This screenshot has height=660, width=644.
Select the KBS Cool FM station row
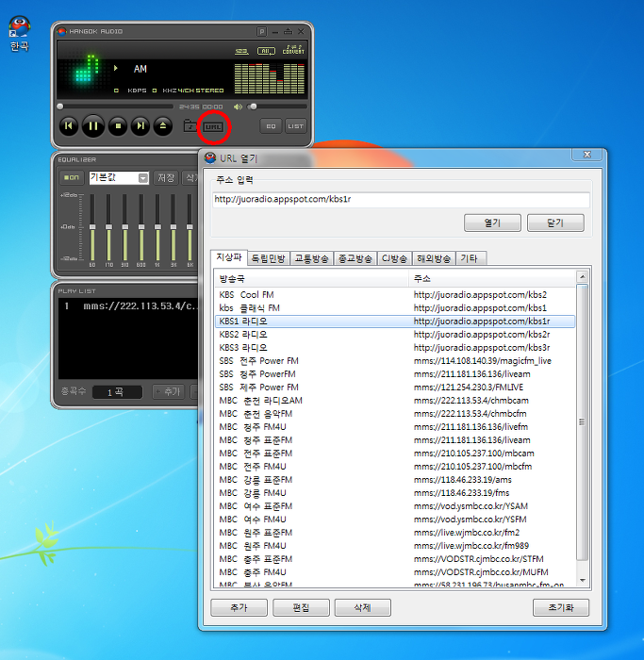point(395,294)
